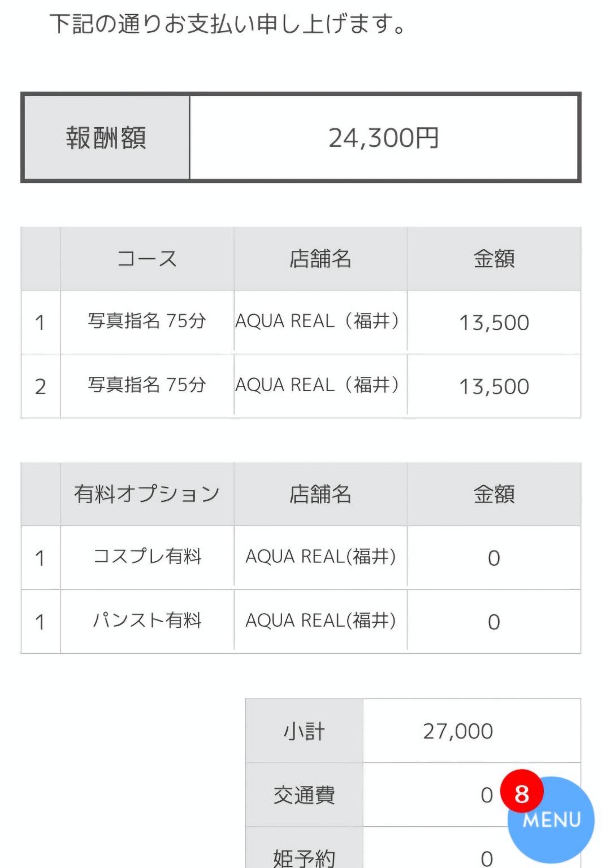
Task: Click the 13,500 amount in course row 1
Action: point(493,323)
